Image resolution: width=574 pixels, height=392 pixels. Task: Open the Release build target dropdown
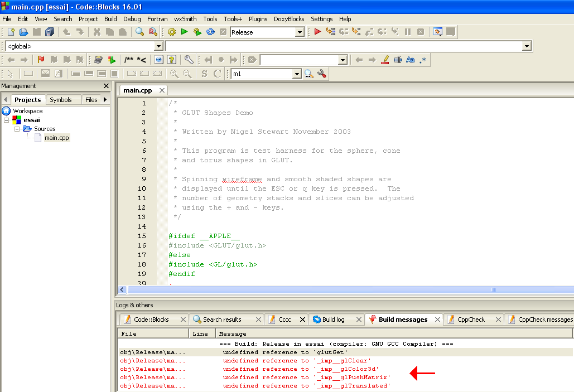(x=300, y=32)
